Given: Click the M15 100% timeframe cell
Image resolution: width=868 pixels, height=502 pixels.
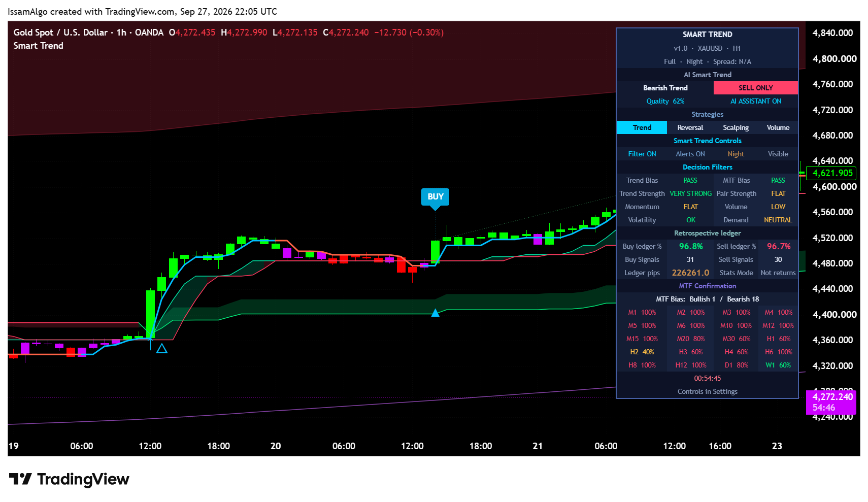Looking at the screenshot, I should click(x=642, y=339).
